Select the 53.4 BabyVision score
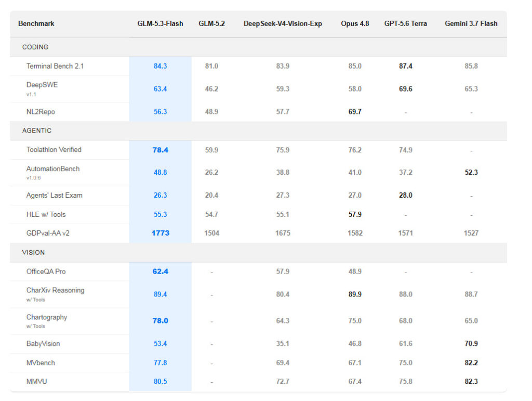The width and height of the screenshot is (532, 401). 160,344
